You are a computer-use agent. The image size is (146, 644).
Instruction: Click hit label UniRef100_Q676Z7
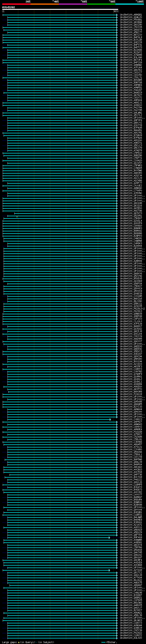click(x=131, y=95)
